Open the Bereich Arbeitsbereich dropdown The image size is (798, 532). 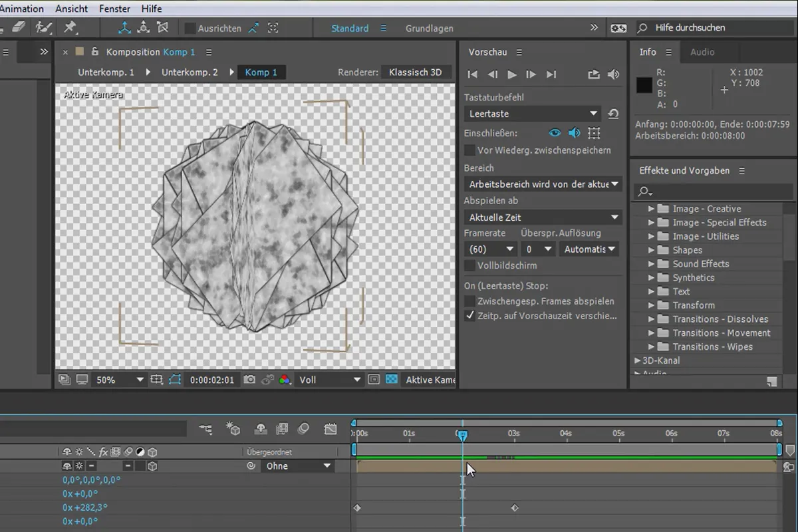[x=543, y=184]
